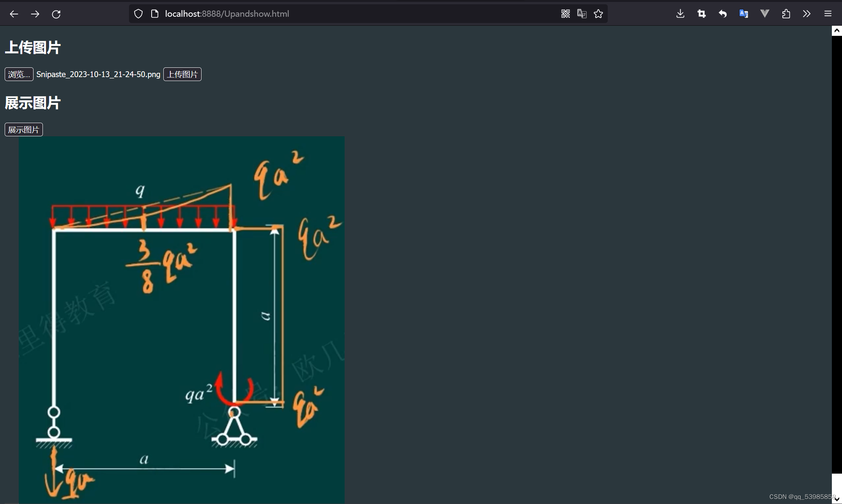Click the browser forward arrow
Screen dimensions: 842x504
[35, 14]
